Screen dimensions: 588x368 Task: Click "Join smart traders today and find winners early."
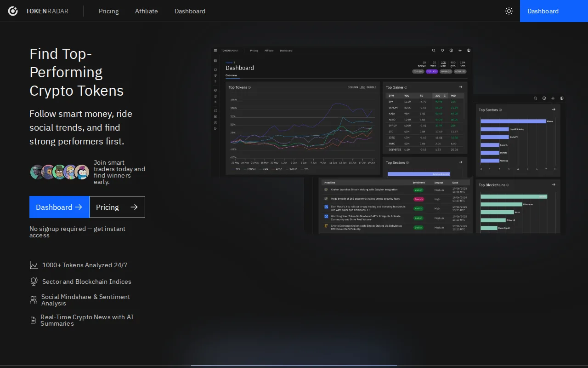point(119,172)
